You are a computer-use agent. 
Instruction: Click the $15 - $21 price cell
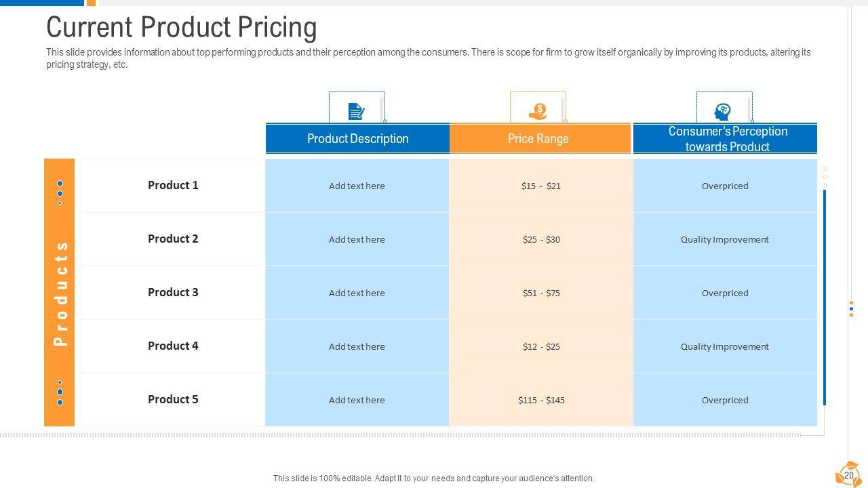540,186
